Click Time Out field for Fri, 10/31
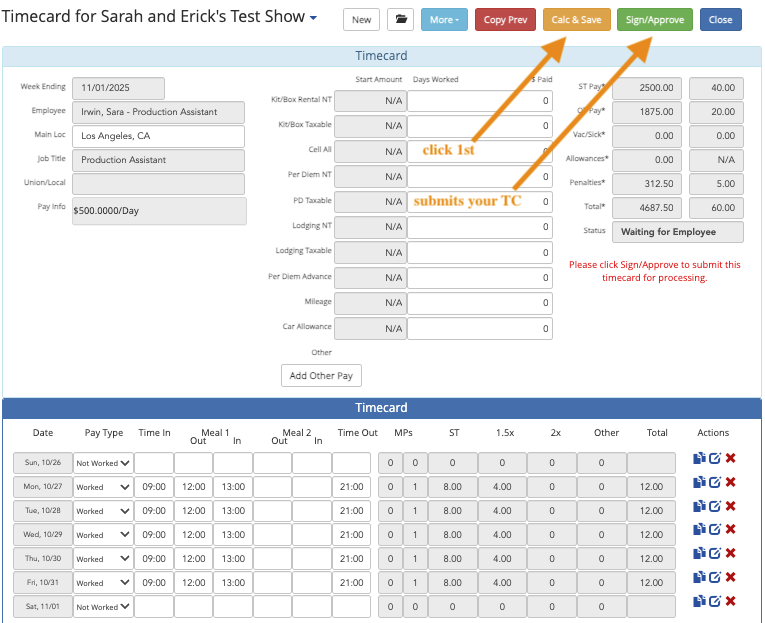Image resolution: width=765 pixels, height=623 pixels. [351, 583]
